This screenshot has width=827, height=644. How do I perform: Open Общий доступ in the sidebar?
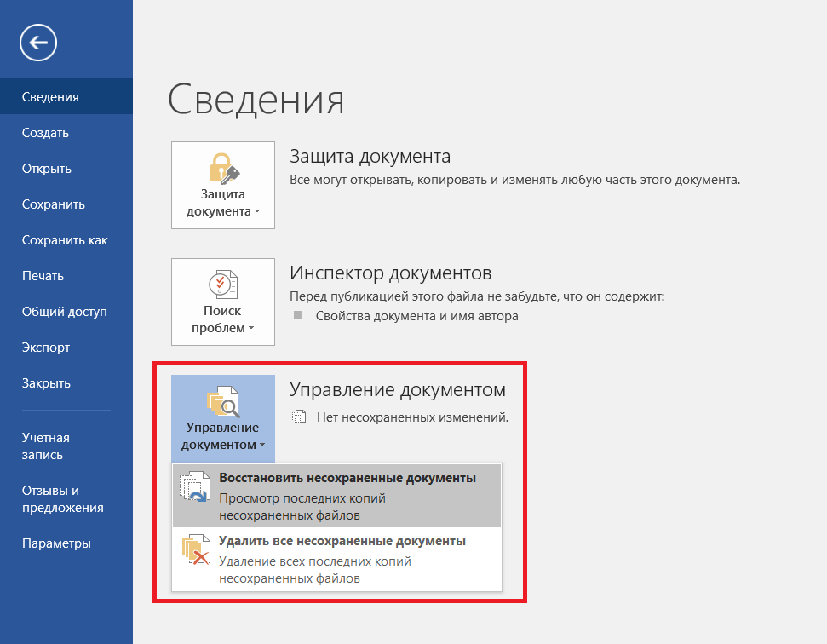click(x=66, y=312)
